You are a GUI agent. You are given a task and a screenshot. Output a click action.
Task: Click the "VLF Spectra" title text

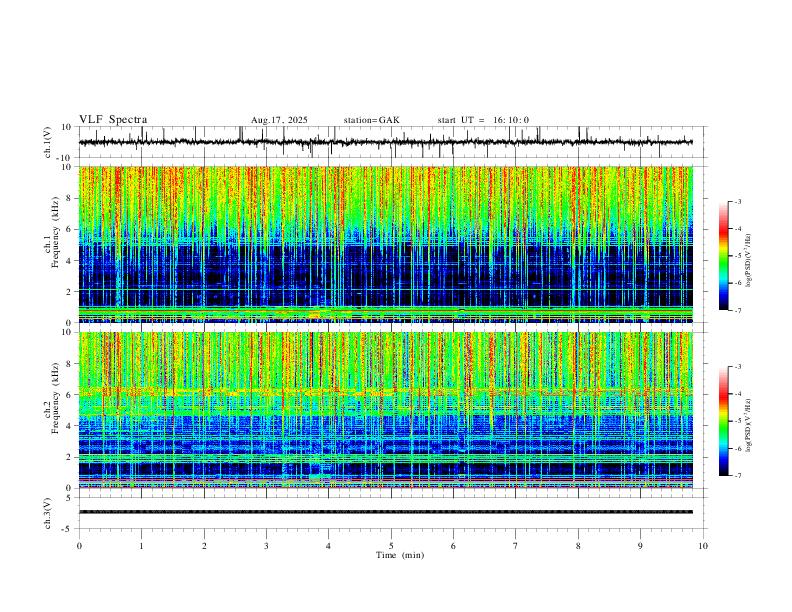[113, 120]
